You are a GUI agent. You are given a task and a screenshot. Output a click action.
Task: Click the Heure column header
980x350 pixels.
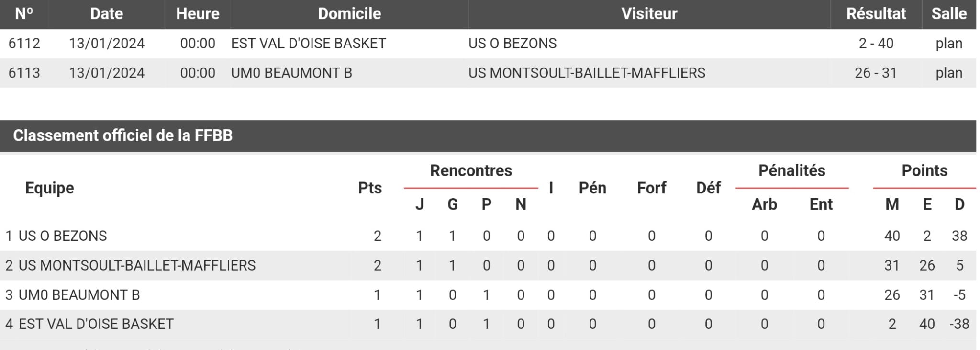tap(198, 13)
